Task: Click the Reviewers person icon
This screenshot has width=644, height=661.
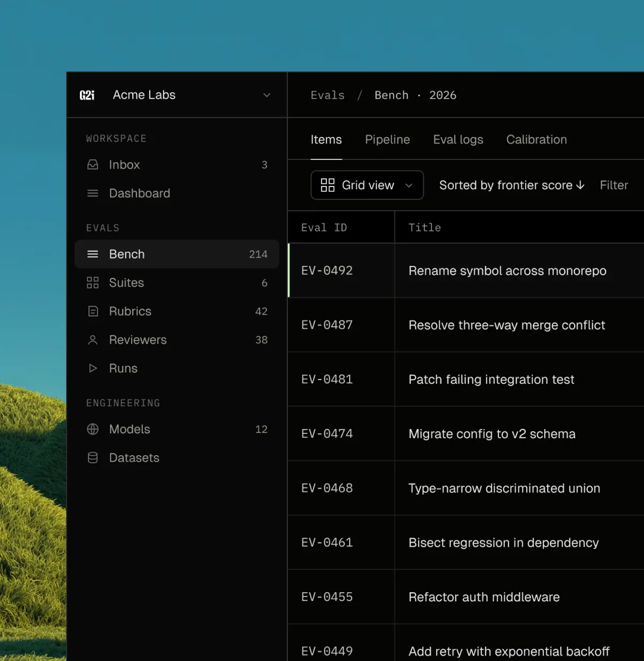Action: (93, 340)
